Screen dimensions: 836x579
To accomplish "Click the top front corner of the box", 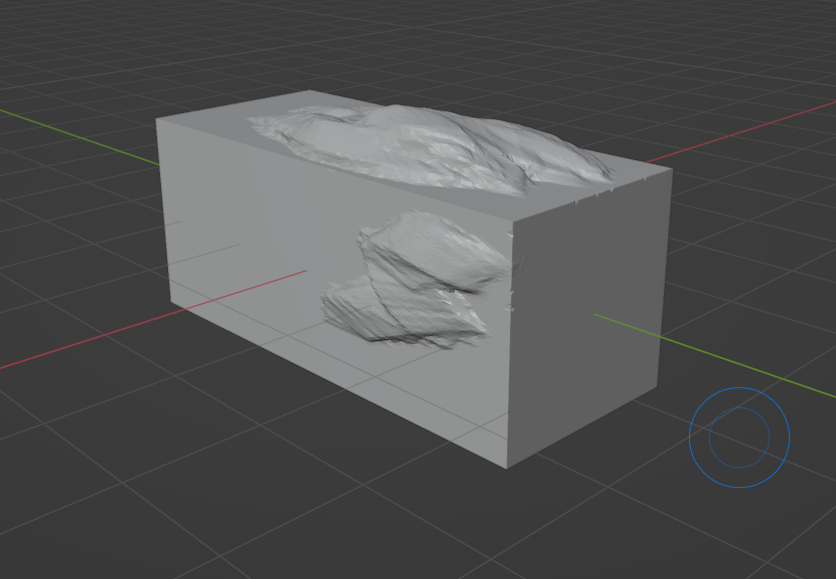I will click(510, 217).
